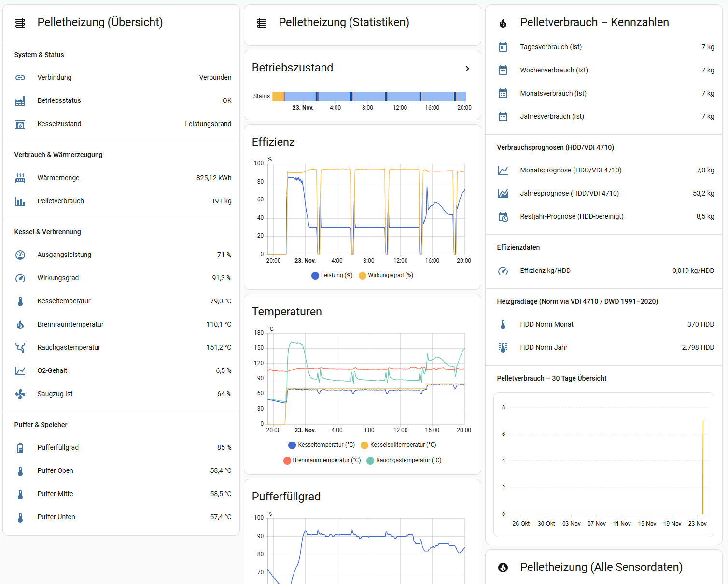728x584 pixels.
Task: Hide the Rauchgastemperatur series in Temperaturen chart
Action: coord(404,461)
